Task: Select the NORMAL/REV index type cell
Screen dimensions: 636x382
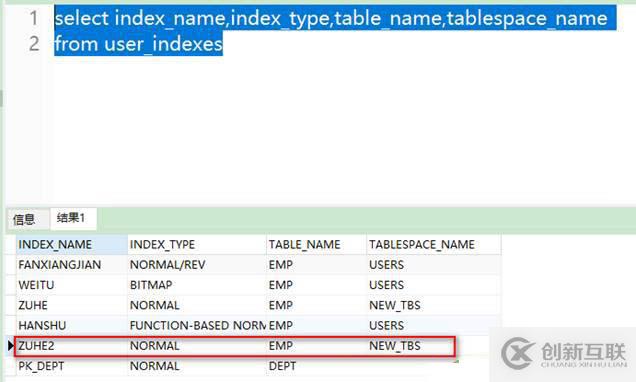Action: (x=197, y=265)
